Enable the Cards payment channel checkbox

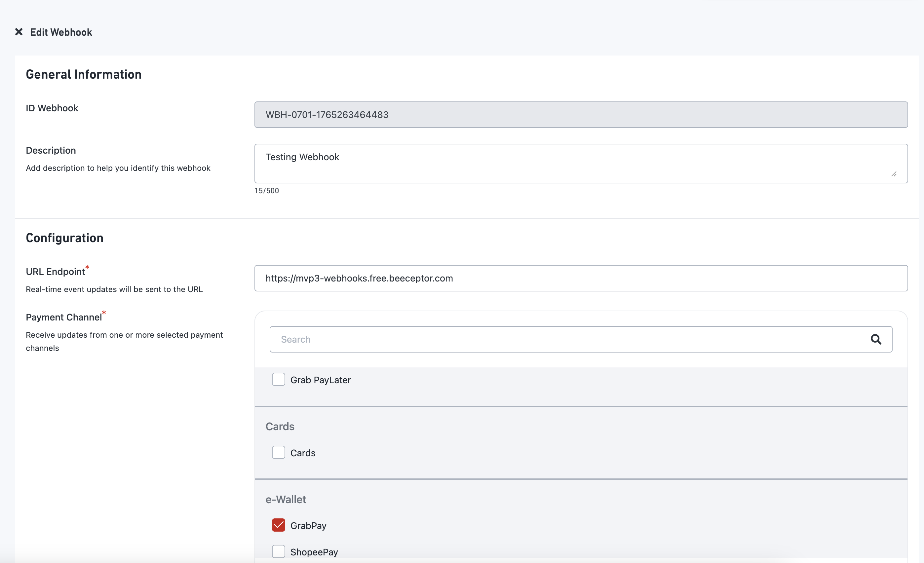(278, 452)
